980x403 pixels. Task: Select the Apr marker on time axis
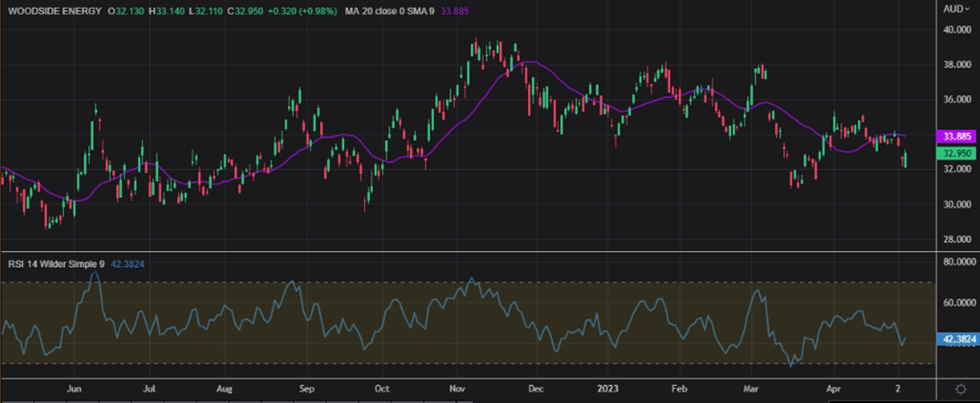tap(832, 387)
